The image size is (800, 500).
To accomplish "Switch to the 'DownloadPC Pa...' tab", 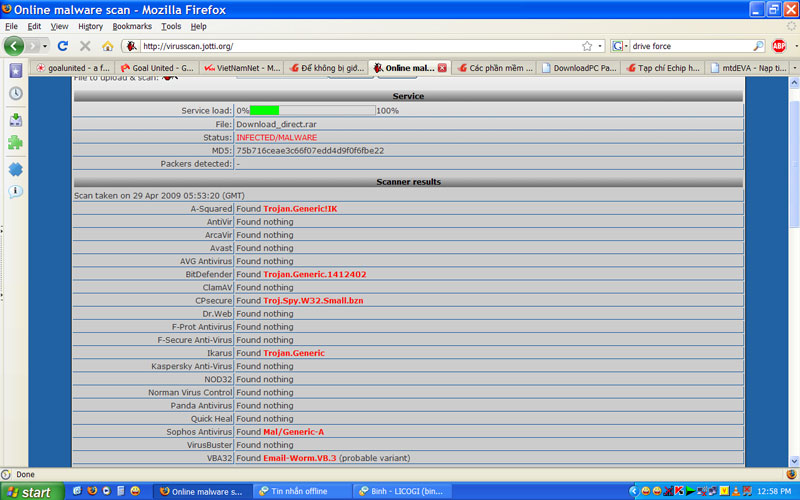I will (x=579, y=68).
